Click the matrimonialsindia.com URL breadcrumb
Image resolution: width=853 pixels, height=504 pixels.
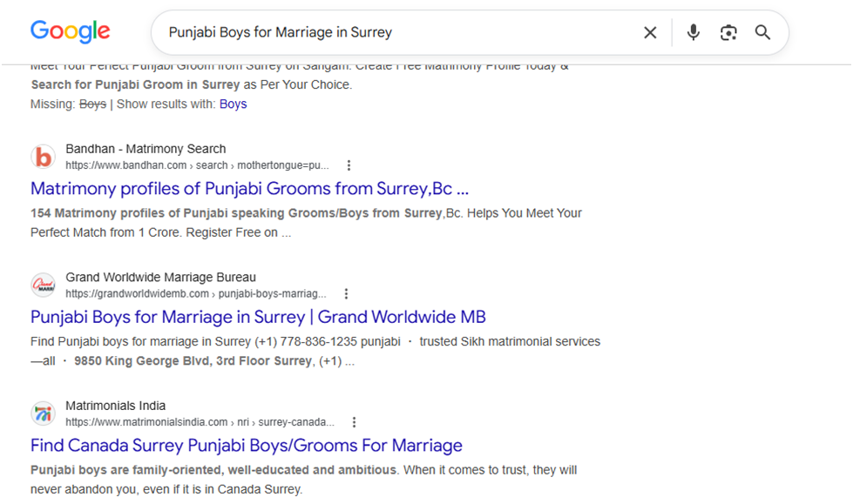[200, 422]
